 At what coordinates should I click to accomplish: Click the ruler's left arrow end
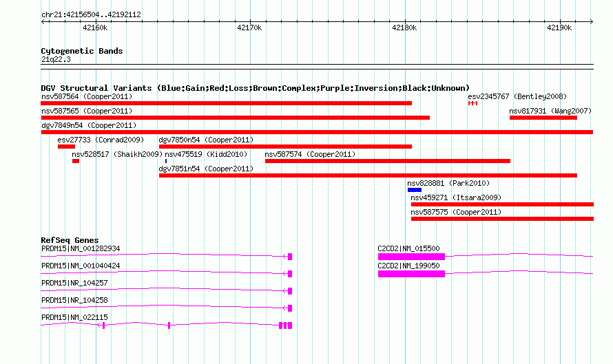(x=43, y=21)
